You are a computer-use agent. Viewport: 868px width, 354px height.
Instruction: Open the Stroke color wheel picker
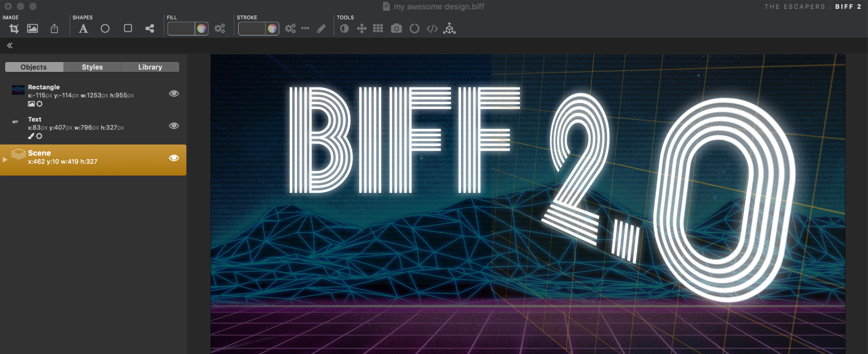coord(272,28)
